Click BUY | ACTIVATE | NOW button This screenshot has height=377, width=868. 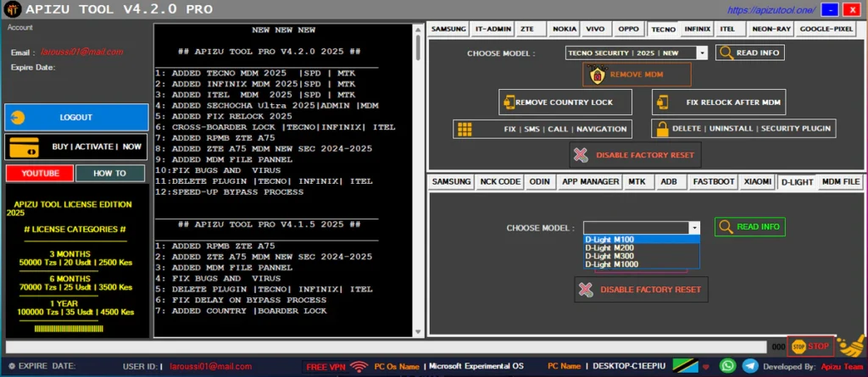pos(76,147)
